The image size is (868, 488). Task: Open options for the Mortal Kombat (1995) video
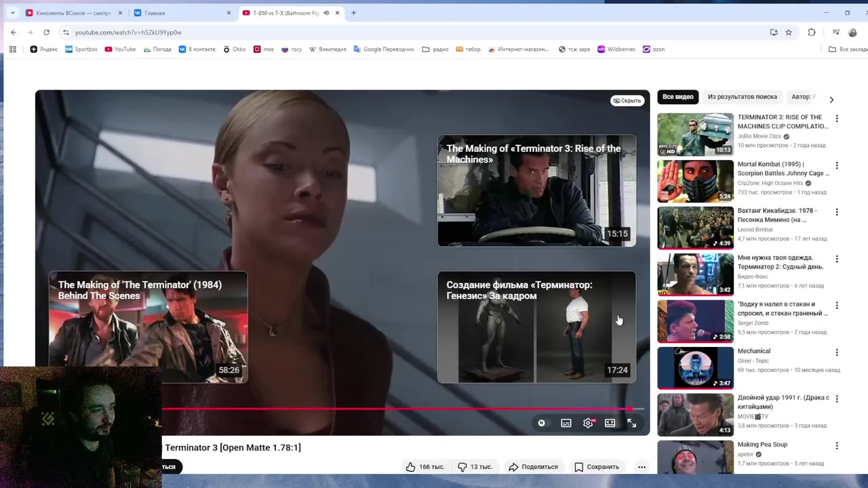click(x=837, y=165)
